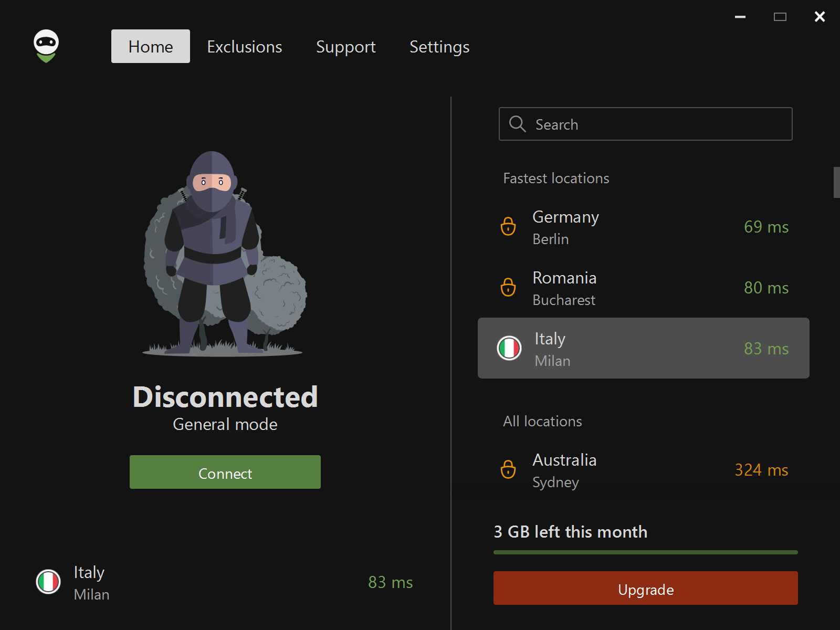The width and height of the screenshot is (840, 630).
Task: Click the data usage progress bar
Action: coord(645,552)
